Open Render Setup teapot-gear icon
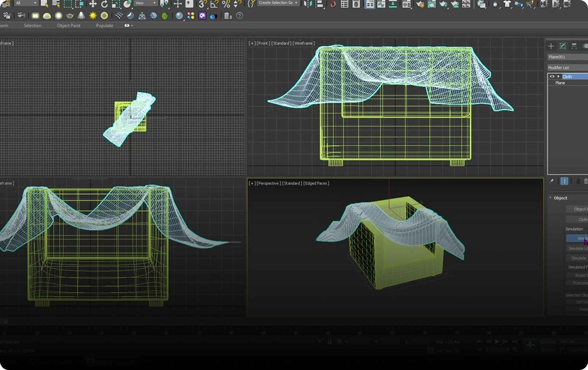The image size is (588, 370). 420,4
